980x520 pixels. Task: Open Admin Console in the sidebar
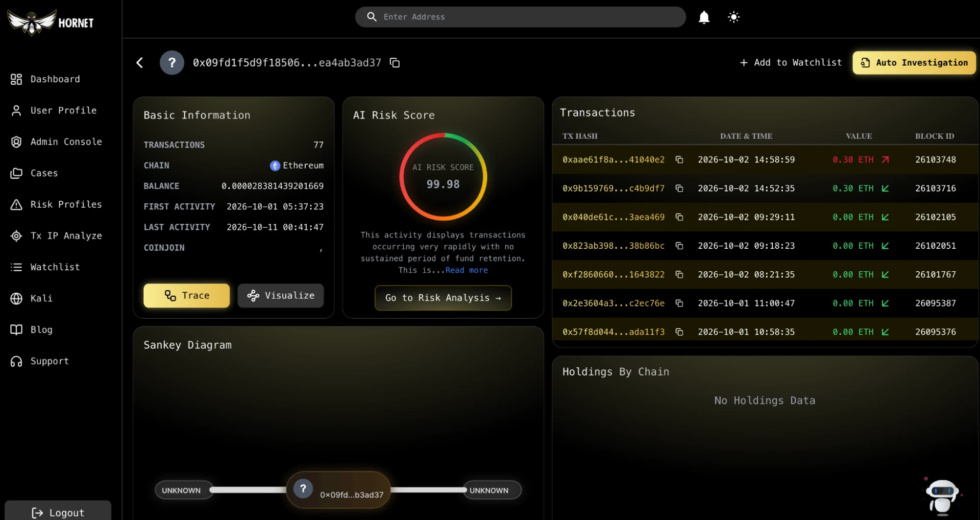56,142
